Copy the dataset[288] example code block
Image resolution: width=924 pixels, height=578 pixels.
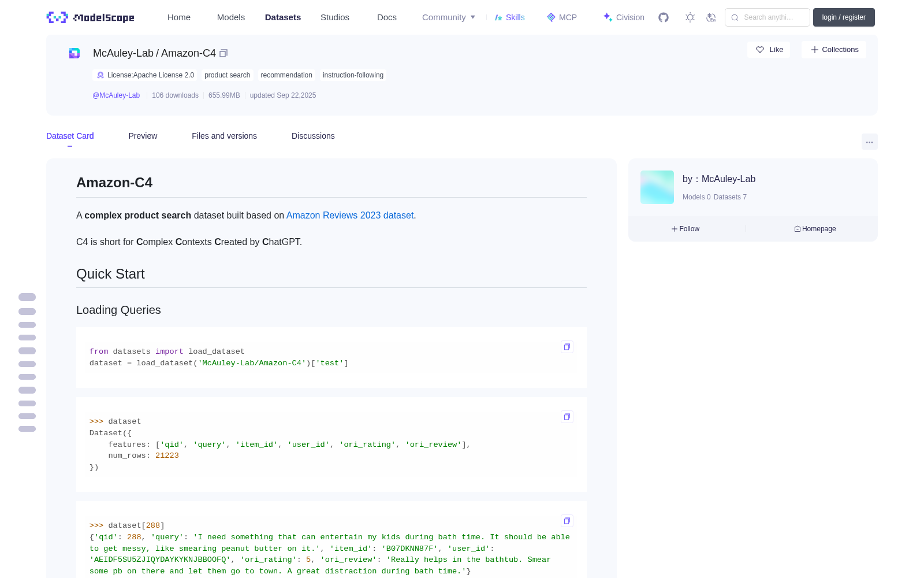tap(567, 521)
